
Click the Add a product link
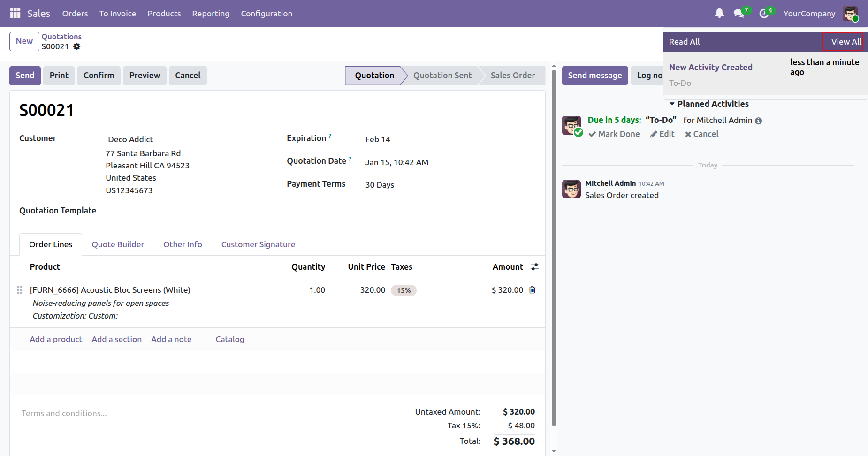[56, 339]
